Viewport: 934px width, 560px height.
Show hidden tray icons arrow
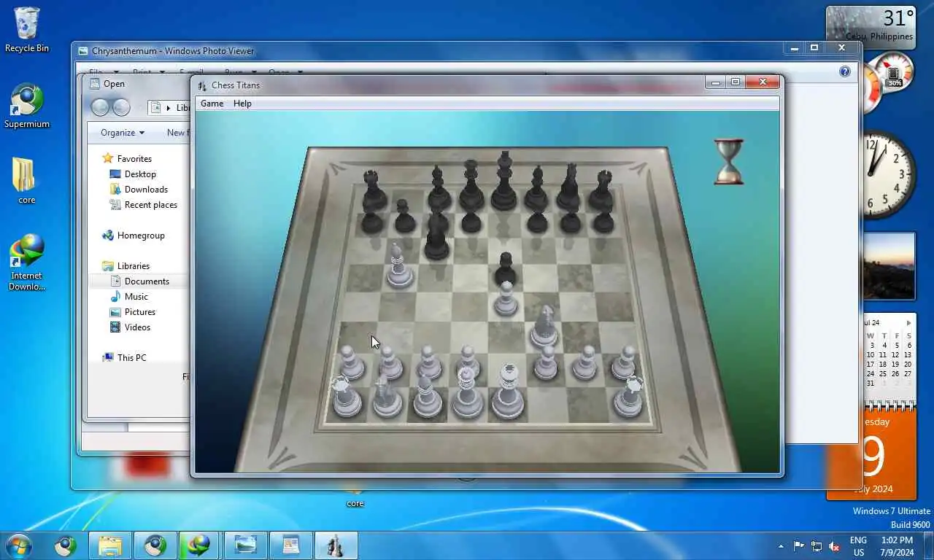click(x=781, y=546)
